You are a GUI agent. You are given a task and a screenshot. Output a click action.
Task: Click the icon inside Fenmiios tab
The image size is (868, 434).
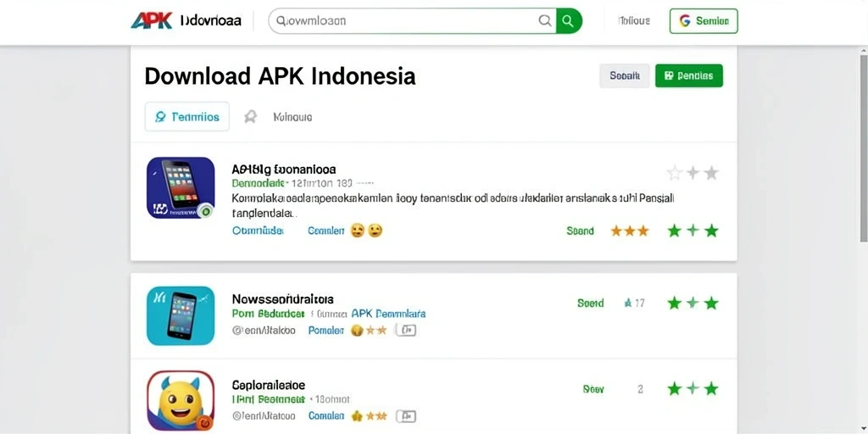(x=160, y=117)
